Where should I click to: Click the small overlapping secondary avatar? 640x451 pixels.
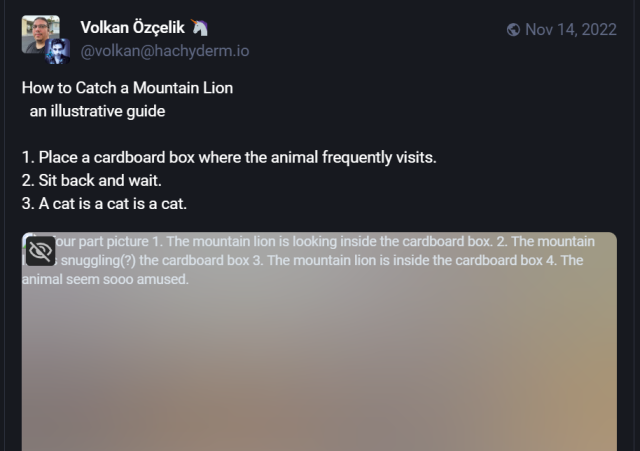(57, 51)
